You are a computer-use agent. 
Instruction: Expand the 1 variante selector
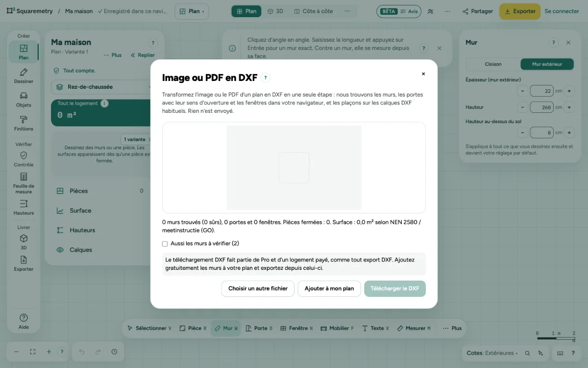[137, 139]
